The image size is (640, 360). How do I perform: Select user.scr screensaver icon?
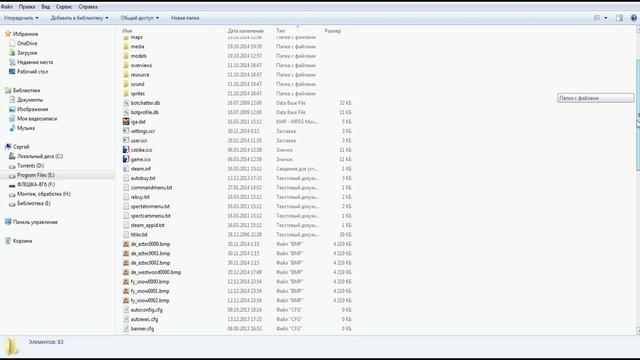coord(126,140)
